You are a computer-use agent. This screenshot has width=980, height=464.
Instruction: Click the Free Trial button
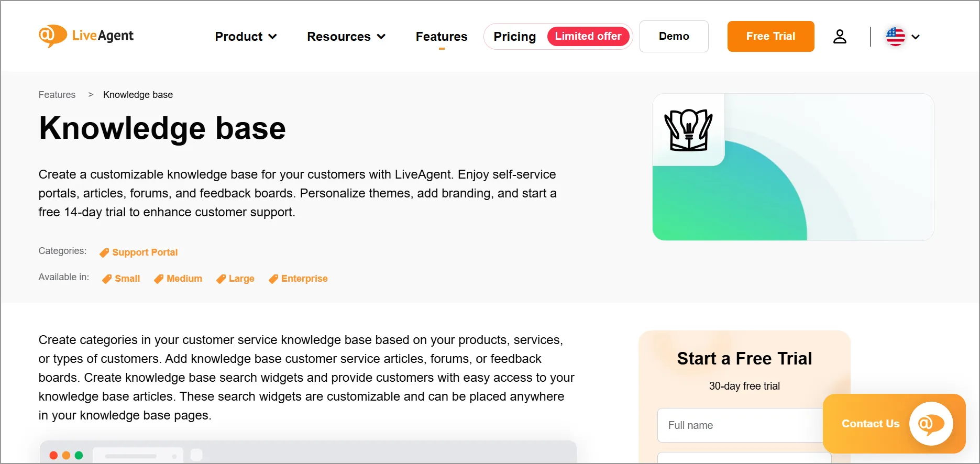pyautogui.click(x=770, y=36)
